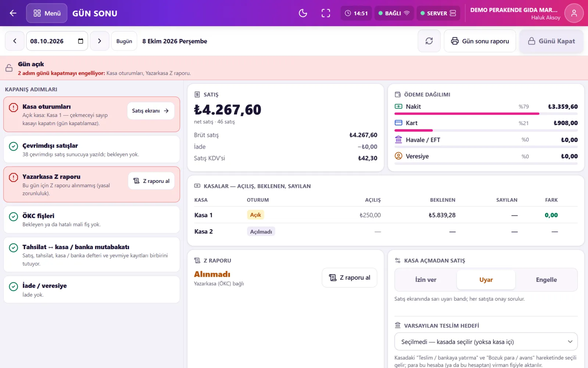Click the Gün açık unlock icon
The width and height of the screenshot is (588, 368).
click(9, 68)
